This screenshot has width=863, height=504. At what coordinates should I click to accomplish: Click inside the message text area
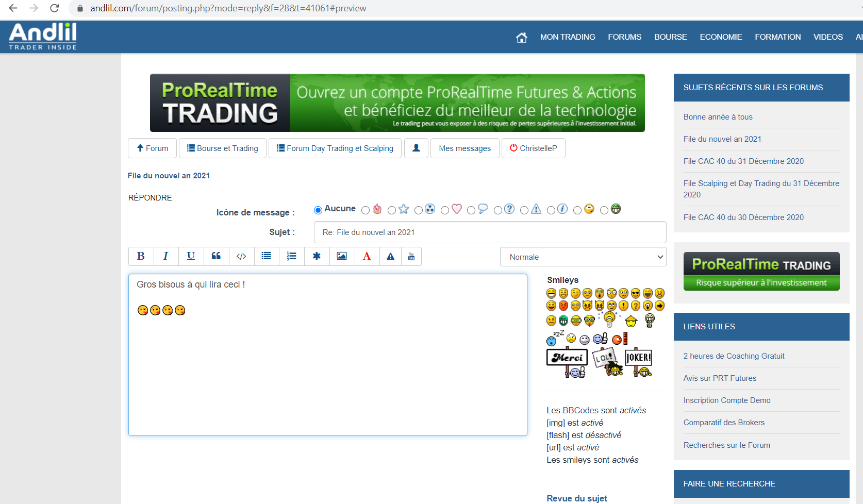tap(328, 355)
